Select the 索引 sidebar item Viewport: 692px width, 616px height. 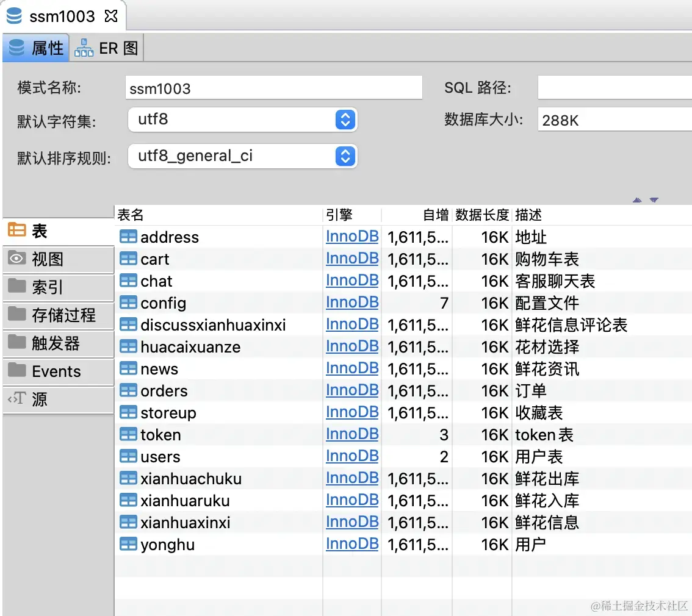click(x=58, y=287)
